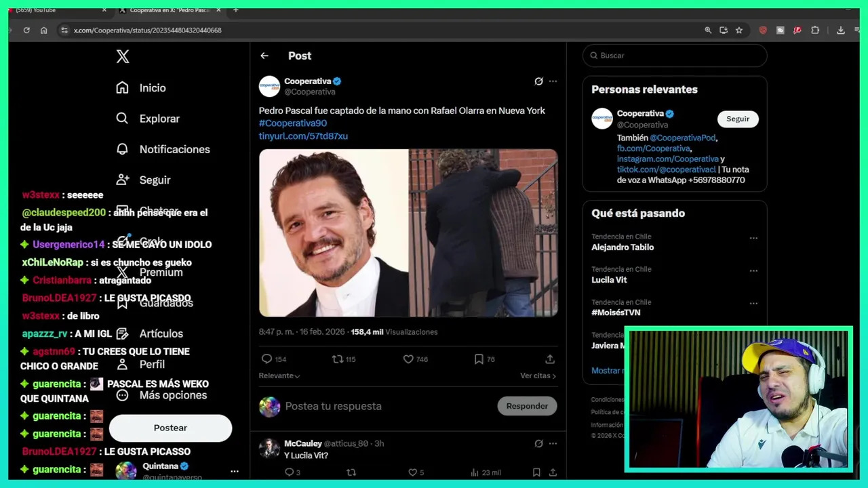Click the repost icon with 115
868x488 pixels.
click(337, 359)
